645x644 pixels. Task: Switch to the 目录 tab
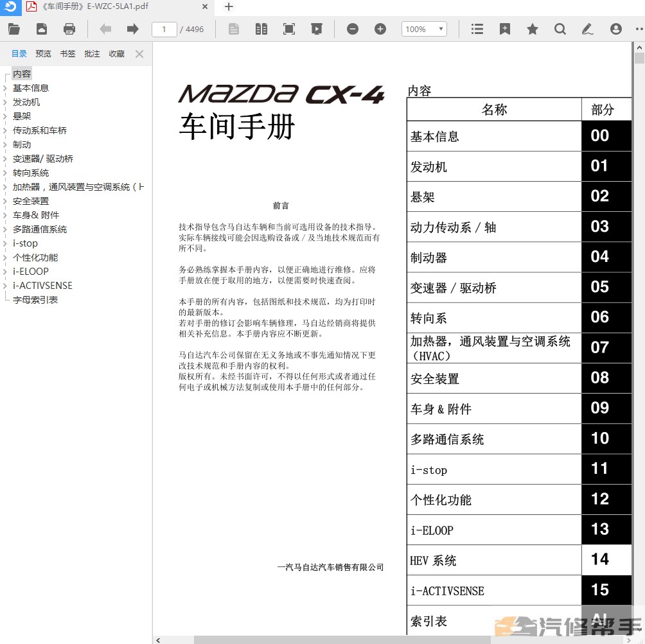[19, 54]
